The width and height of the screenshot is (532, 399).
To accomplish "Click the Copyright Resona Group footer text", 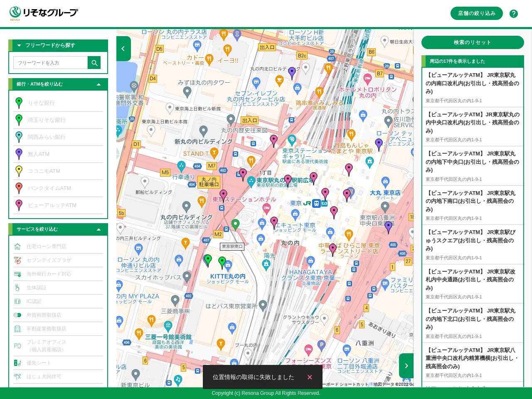I will point(266,393).
